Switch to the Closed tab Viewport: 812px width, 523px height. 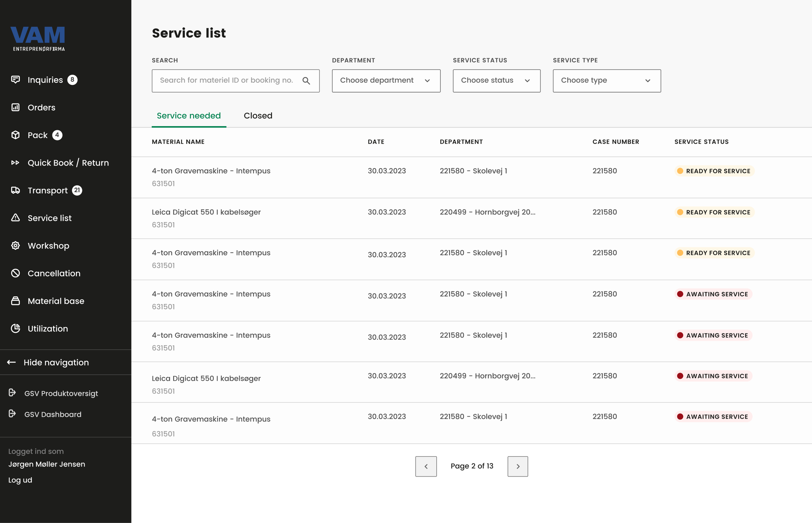pyautogui.click(x=258, y=116)
